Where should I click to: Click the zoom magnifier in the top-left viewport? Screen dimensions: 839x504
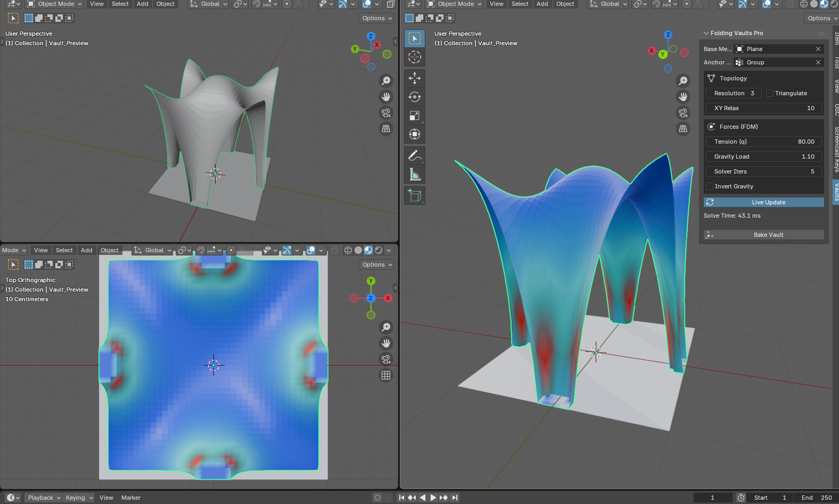coord(386,81)
